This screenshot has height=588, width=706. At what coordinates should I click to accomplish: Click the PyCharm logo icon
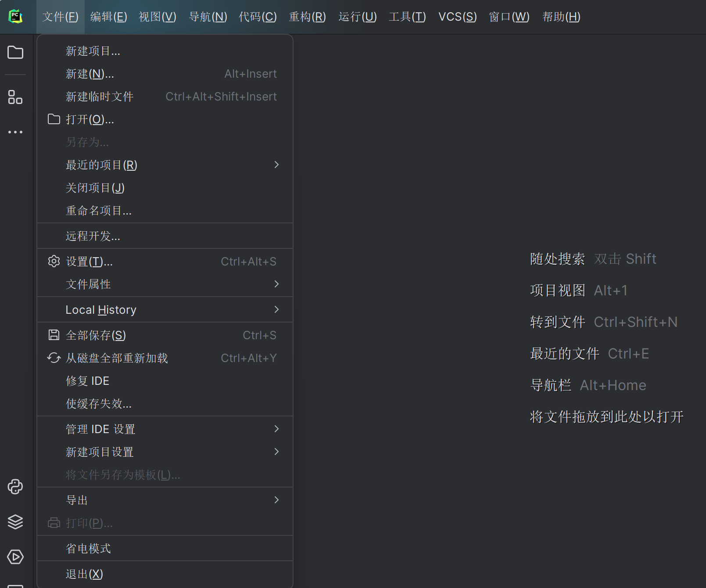[x=15, y=17]
